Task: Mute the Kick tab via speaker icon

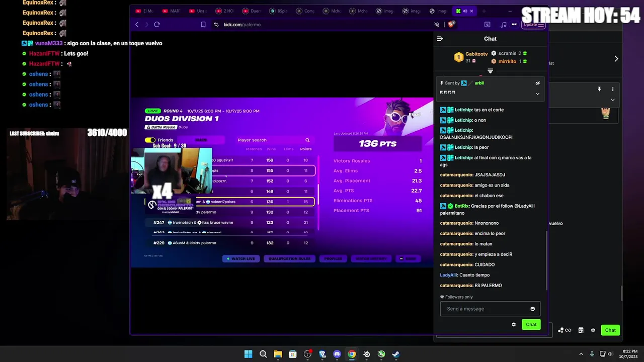Action: click(x=465, y=11)
